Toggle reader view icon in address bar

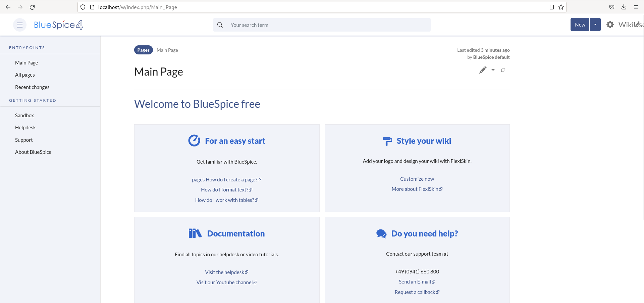(x=552, y=7)
